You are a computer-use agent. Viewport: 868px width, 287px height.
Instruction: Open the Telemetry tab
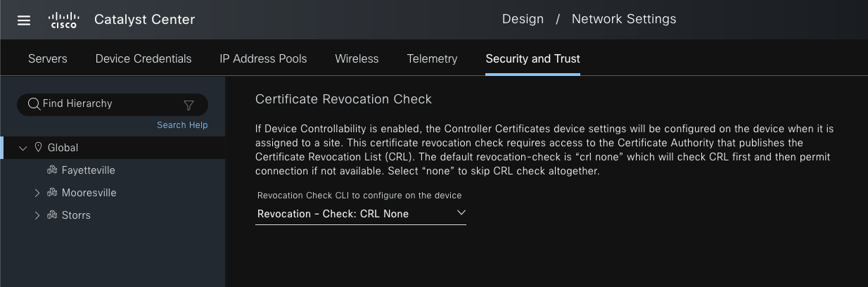[x=432, y=58]
